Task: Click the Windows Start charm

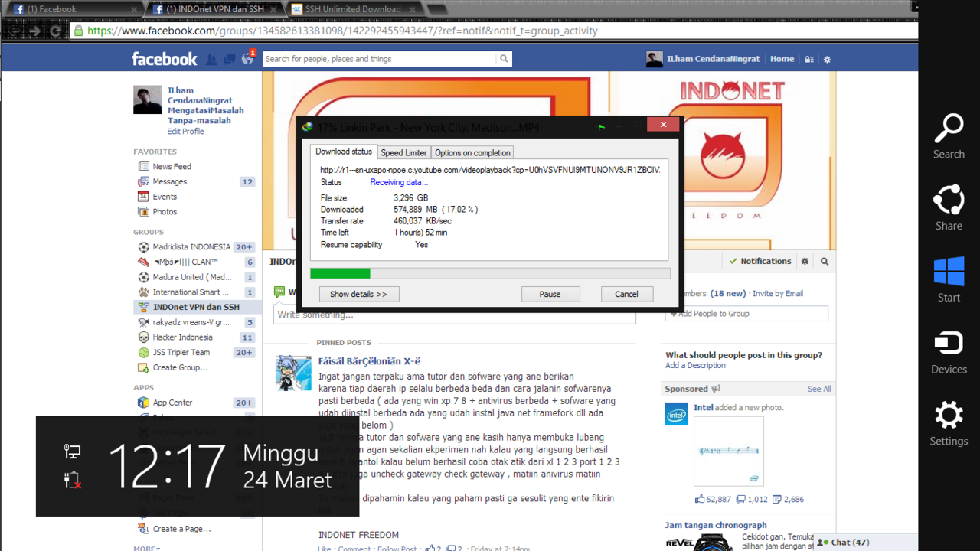Action: (949, 279)
